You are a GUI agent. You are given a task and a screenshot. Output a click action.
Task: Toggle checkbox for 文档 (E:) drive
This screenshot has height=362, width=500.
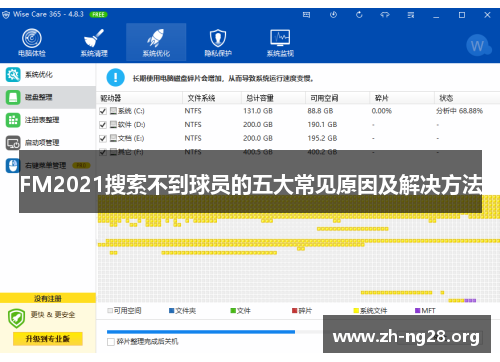[103, 138]
